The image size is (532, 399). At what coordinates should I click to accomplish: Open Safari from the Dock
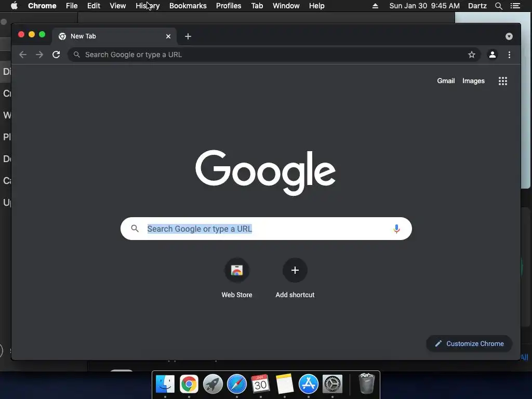click(x=237, y=384)
